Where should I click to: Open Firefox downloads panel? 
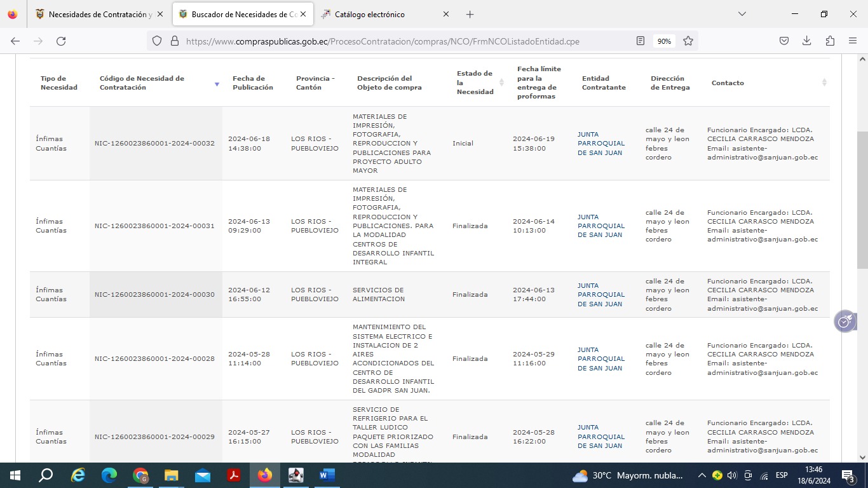point(807,41)
